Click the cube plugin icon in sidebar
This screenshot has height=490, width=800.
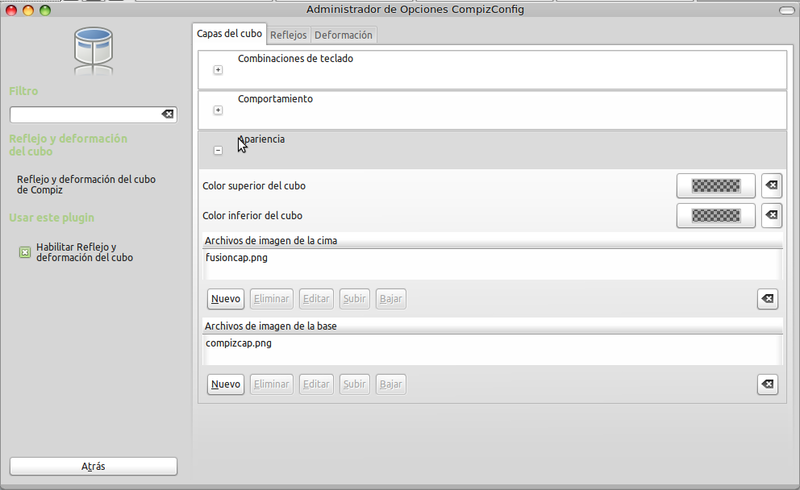93,51
